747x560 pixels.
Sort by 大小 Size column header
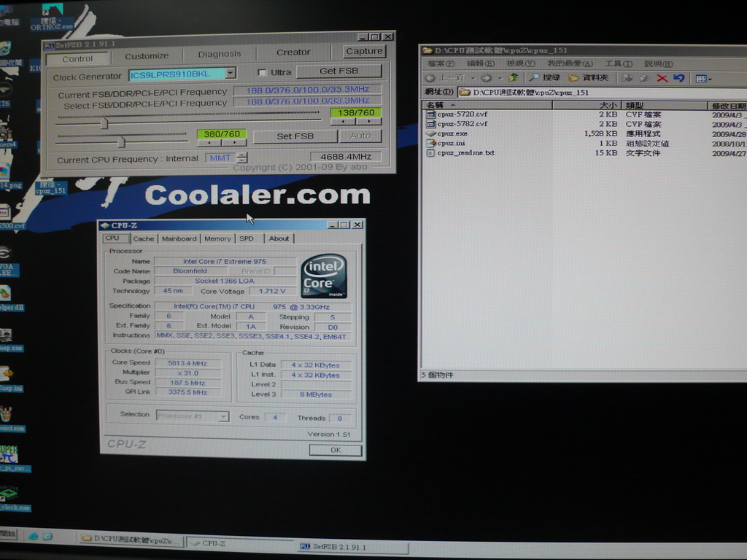click(x=587, y=105)
